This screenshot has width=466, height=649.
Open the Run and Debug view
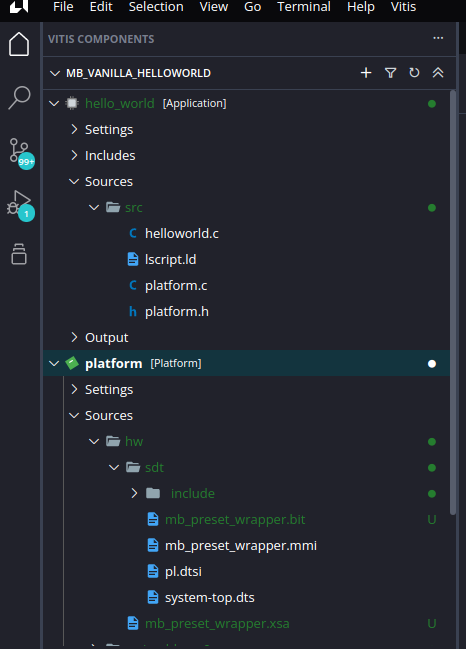[20, 205]
